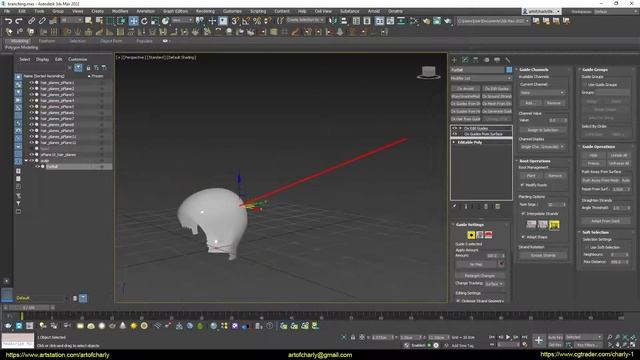Collapse the scalp tree node in Scene Explorer
This screenshot has width=640, height=360.
pos(27,161)
